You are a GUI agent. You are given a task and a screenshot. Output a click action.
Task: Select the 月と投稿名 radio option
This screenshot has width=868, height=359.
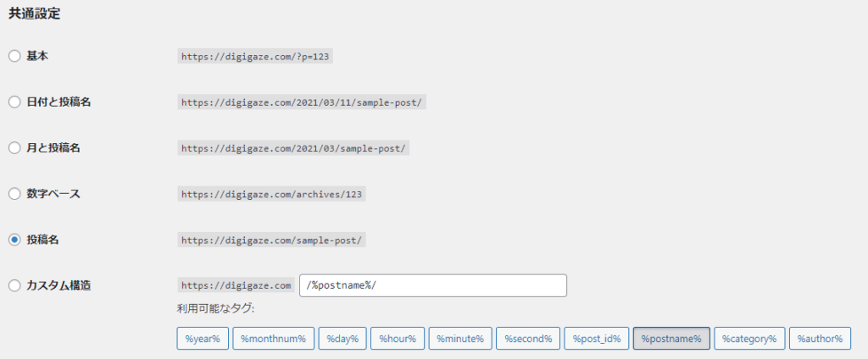[x=14, y=147]
